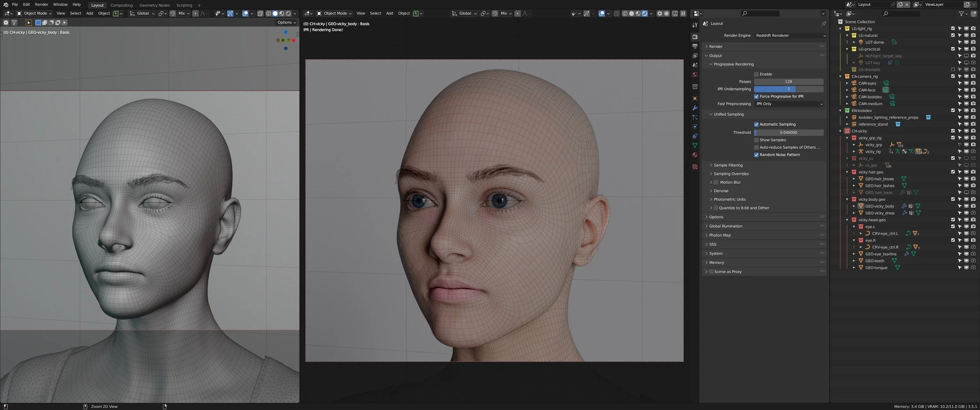The image size is (980, 410).
Task: Pin the Properties editor with the pin icon
Action: click(x=824, y=23)
